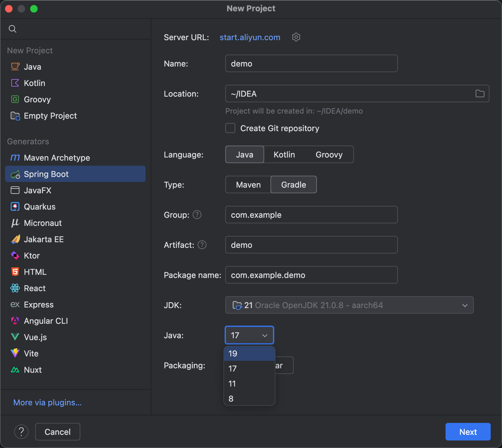This screenshot has height=448, width=502.
Task: Select the Groovy project icon
Action: [x=15, y=99]
